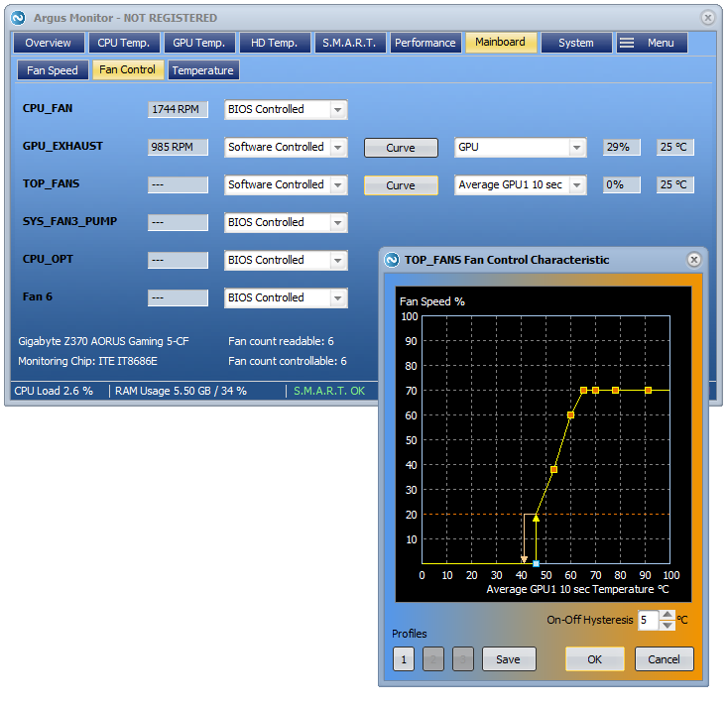Expand the CPU_OPT control mode dropdown
The width and height of the screenshot is (728, 707).
tap(338, 261)
